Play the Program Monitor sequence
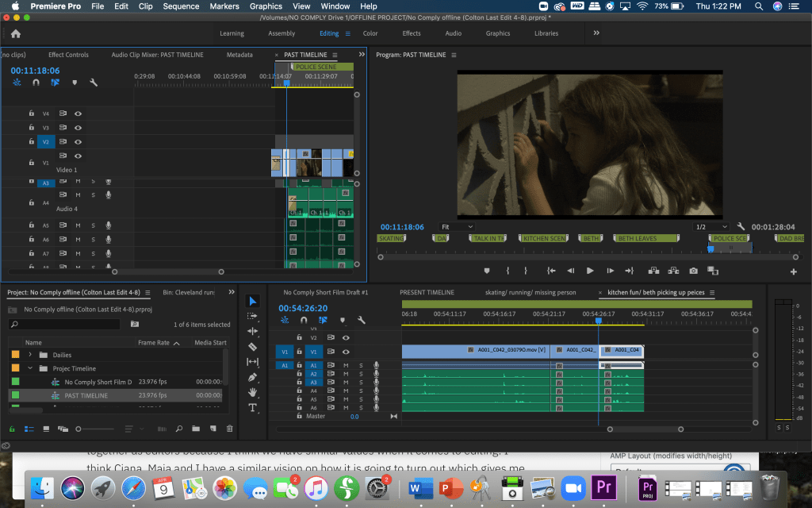The width and height of the screenshot is (812, 508). pos(589,271)
